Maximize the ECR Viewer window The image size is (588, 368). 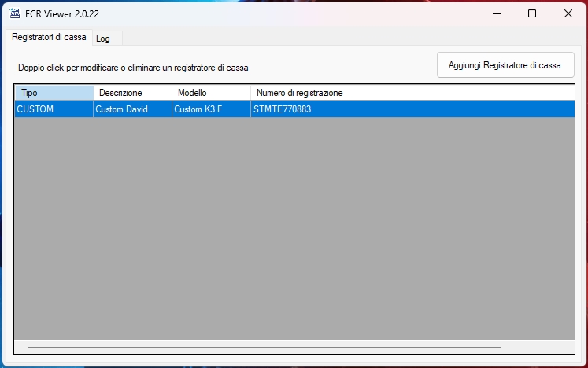click(x=532, y=14)
